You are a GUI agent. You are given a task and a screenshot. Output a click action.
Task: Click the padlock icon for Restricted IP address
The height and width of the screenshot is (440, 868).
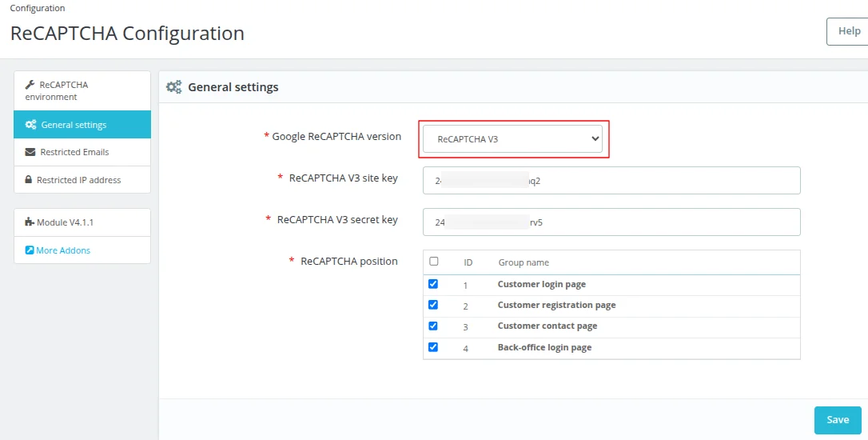[x=29, y=180]
